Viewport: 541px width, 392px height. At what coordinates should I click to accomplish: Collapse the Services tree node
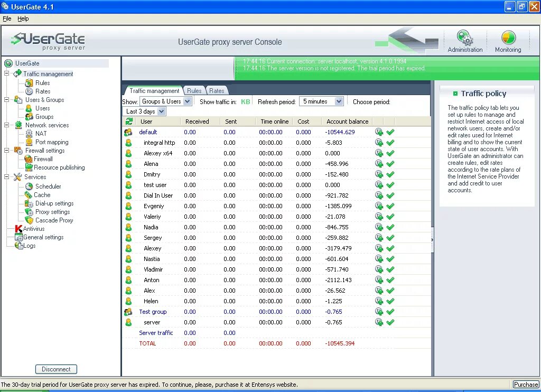click(x=6, y=176)
